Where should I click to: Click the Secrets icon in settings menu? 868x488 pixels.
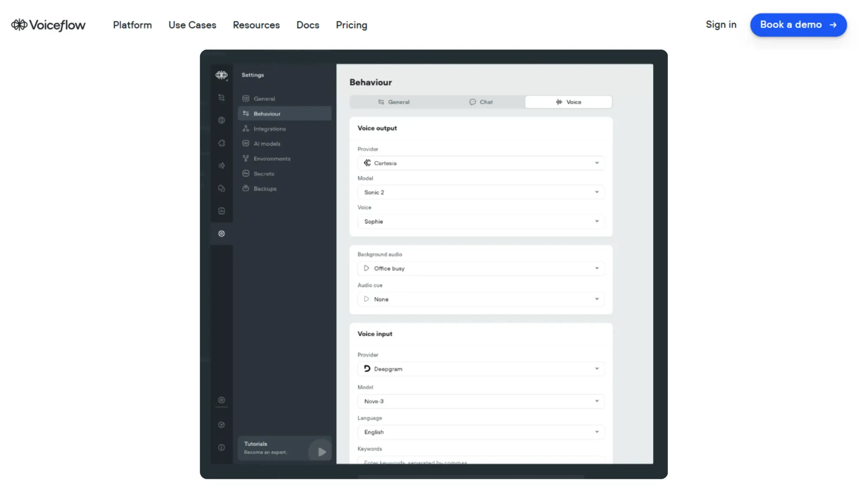pos(246,174)
